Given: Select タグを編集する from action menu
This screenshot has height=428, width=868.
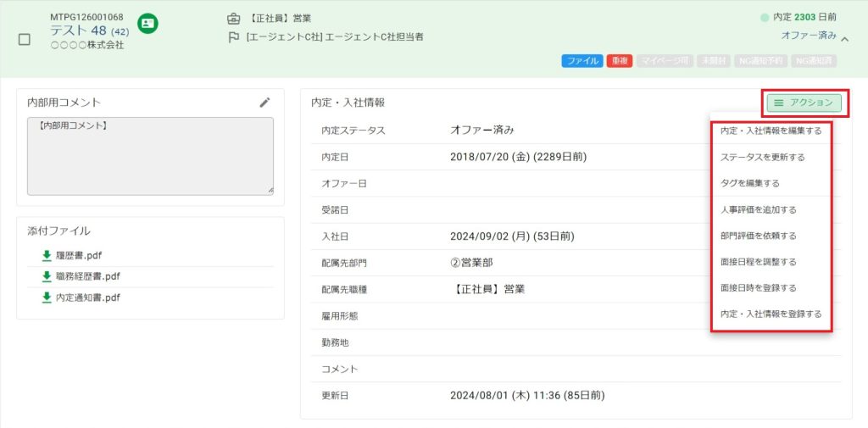Looking at the screenshot, I should point(749,183).
